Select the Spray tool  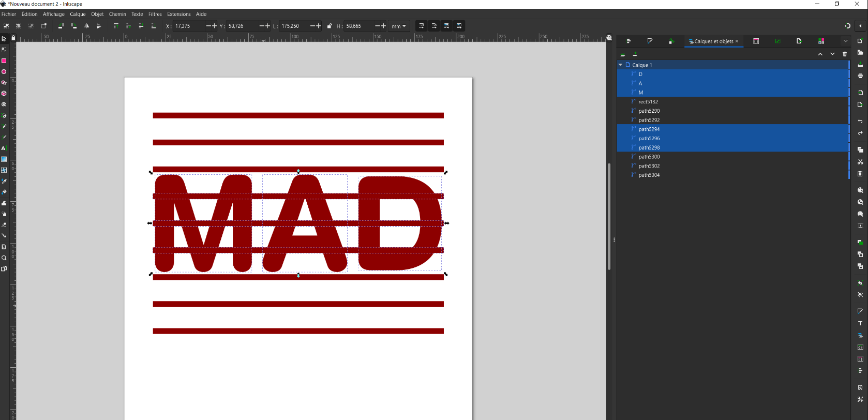point(4,214)
